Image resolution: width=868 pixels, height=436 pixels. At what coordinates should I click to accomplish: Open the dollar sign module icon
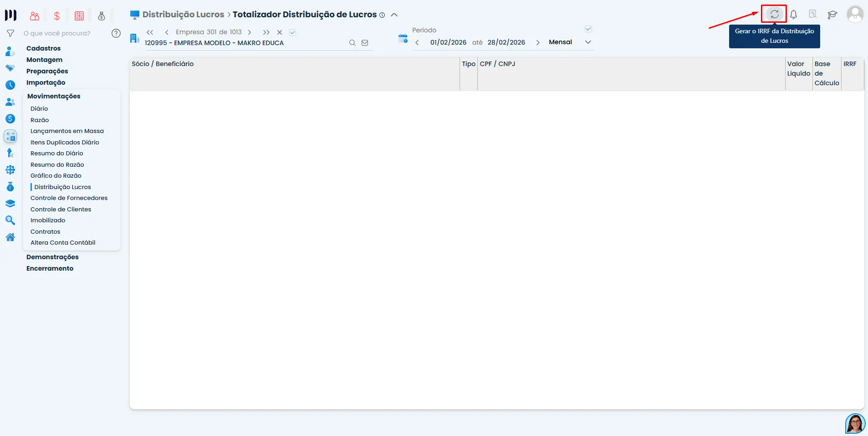pyautogui.click(x=57, y=16)
